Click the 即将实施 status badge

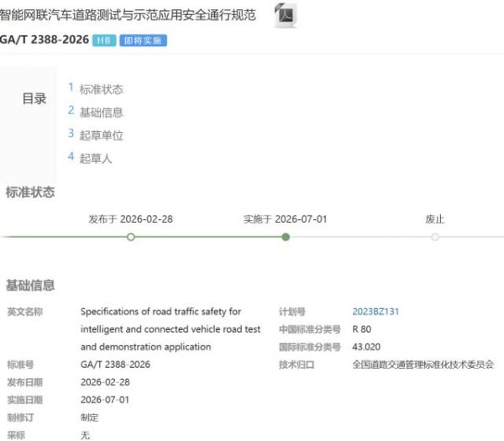[144, 40]
